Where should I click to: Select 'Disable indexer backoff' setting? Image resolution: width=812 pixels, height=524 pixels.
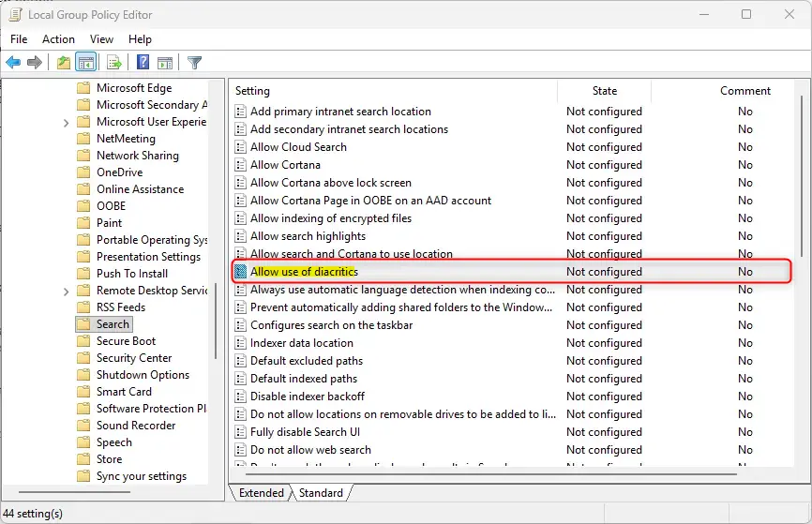pos(308,397)
